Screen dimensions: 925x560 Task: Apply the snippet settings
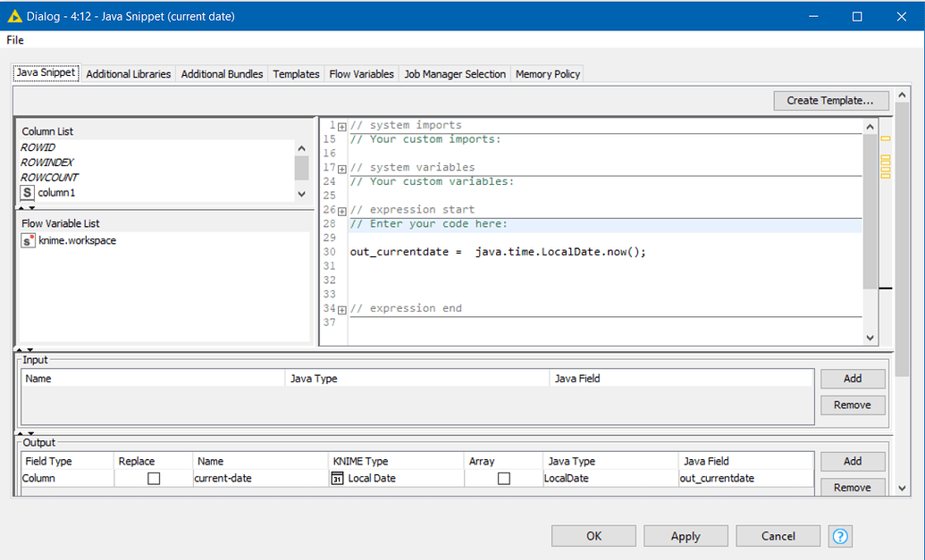click(685, 536)
